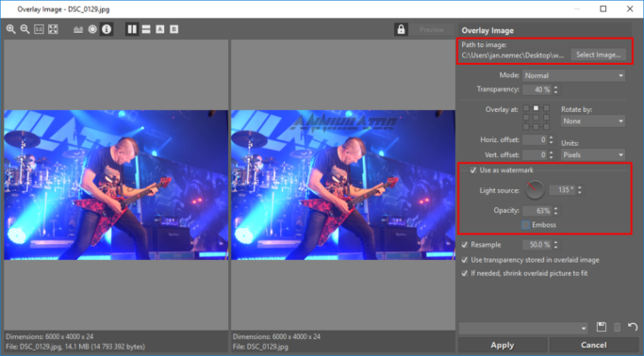Image resolution: width=644 pixels, height=356 pixels.
Task: Increase Resample percentage with the up arrow
Action: pos(556,242)
